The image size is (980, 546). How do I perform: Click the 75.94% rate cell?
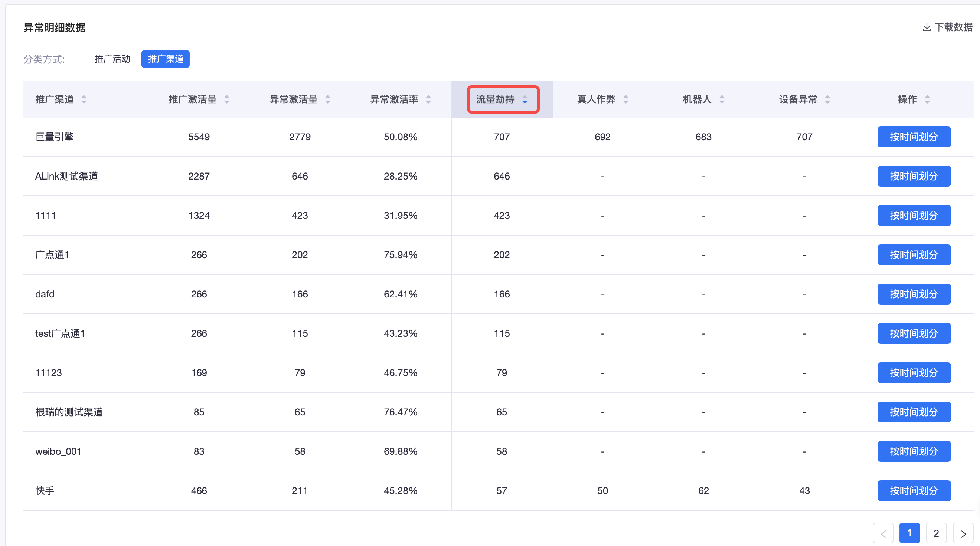click(401, 255)
